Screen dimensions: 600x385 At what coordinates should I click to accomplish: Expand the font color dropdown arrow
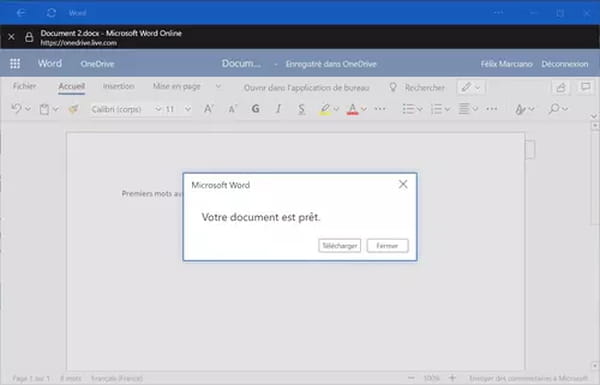click(x=364, y=109)
